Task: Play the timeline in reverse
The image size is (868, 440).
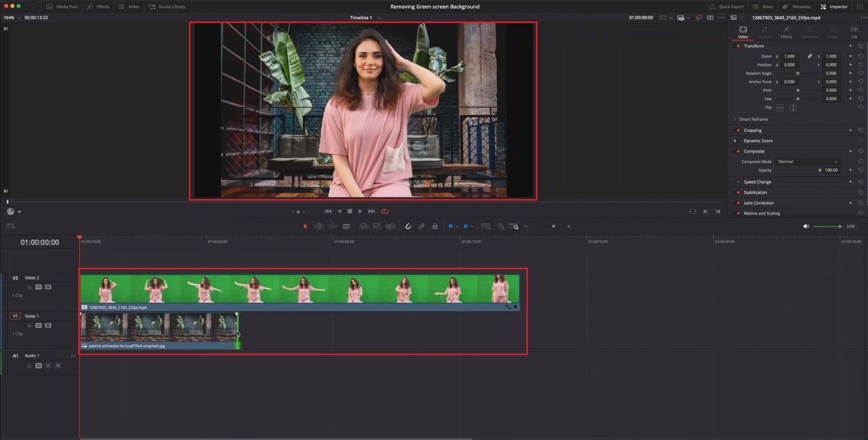Action: point(339,211)
